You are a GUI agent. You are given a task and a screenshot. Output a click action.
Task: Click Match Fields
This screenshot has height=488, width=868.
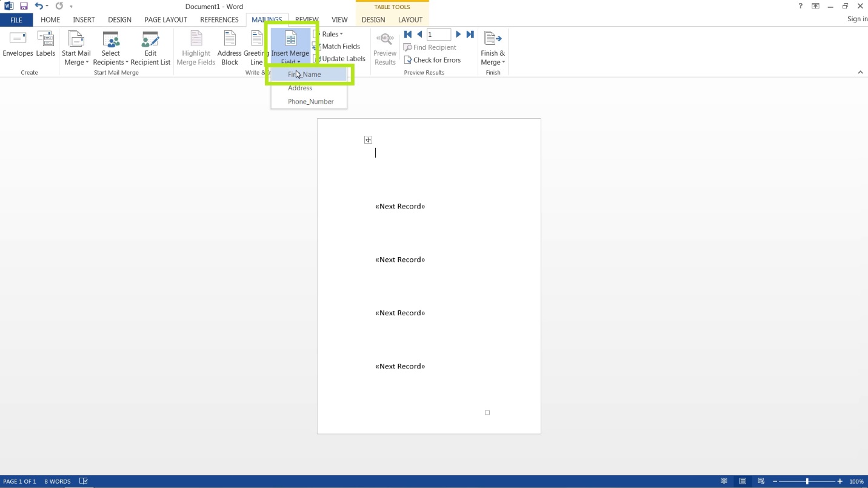point(336,46)
